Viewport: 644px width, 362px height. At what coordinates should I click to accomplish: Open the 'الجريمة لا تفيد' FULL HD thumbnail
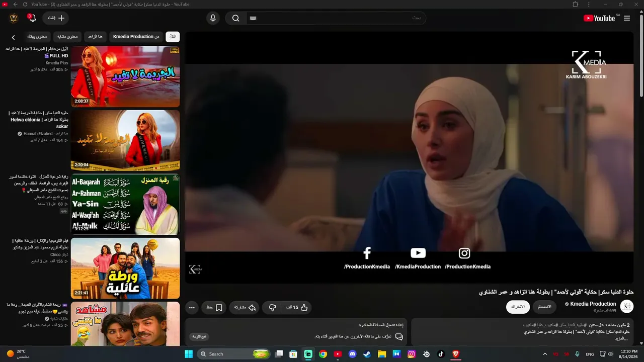pyautogui.click(x=125, y=76)
